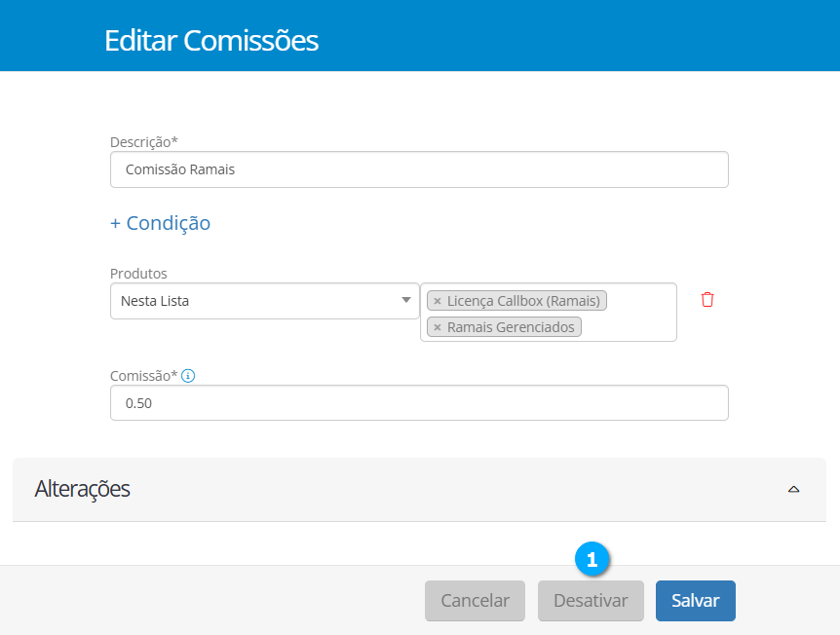
Task: Click the blue numbered badge 1
Action: pyautogui.click(x=592, y=559)
